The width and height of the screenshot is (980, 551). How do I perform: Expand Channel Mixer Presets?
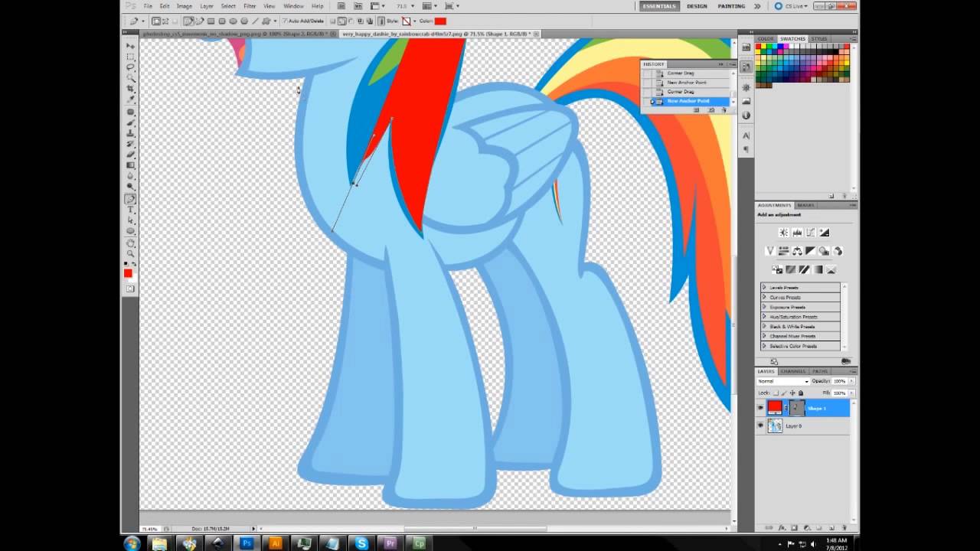pos(764,336)
